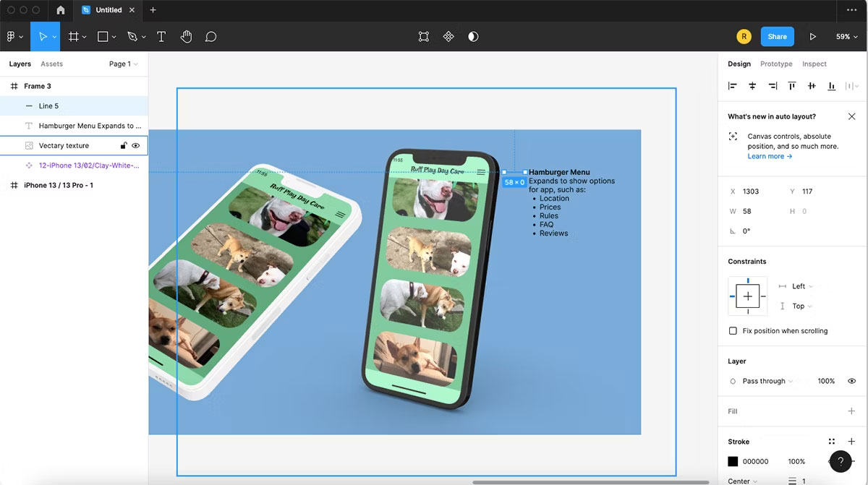Align vertical centers
Screen dimensions: 868x485
pos(812,86)
